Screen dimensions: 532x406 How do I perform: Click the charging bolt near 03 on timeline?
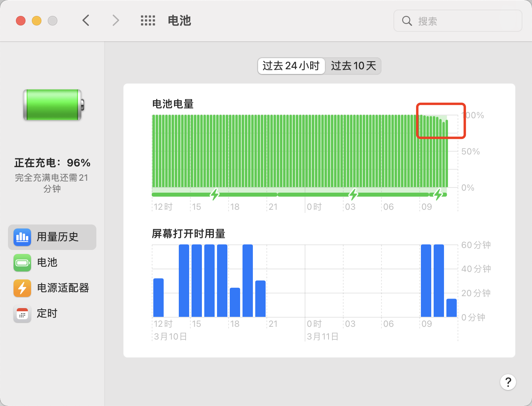[353, 195]
